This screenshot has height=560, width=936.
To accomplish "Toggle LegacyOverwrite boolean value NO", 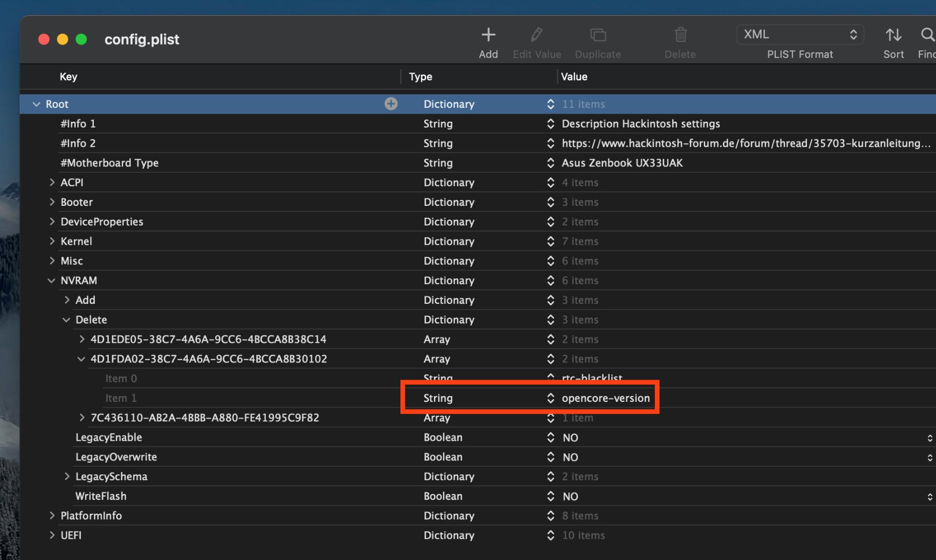I will point(570,457).
